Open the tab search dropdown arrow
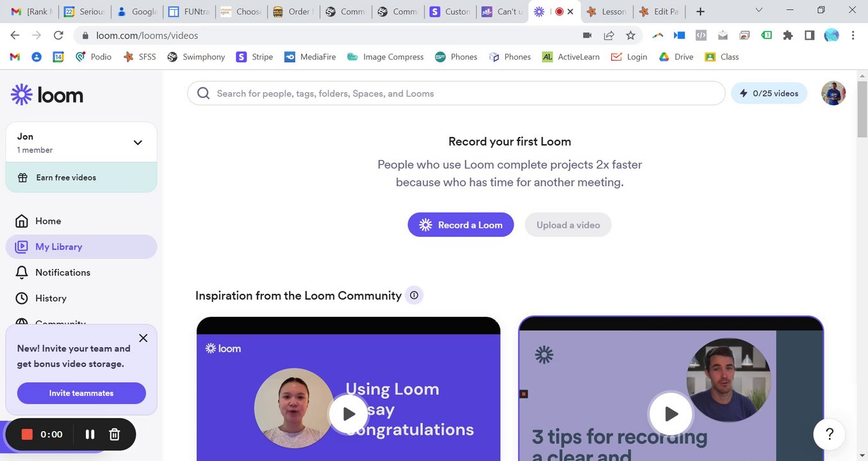The image size is (868, 461). click(759, 10)
